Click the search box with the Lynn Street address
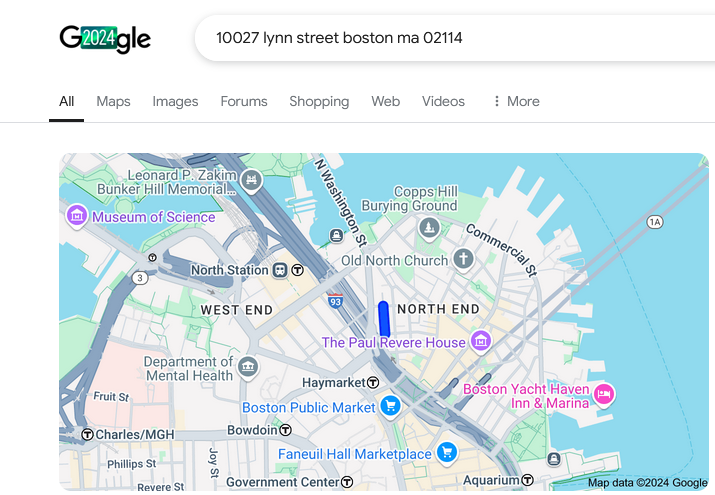The height and width of the screenshot is (495, 715). tap(455, 38)
